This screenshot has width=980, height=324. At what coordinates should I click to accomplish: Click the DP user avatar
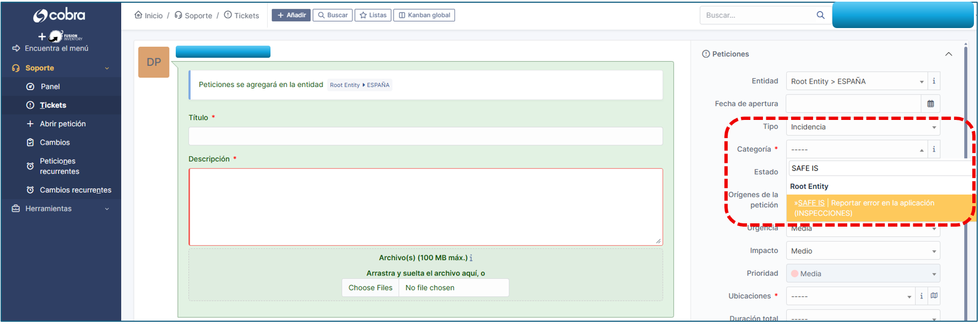[154, 62]
